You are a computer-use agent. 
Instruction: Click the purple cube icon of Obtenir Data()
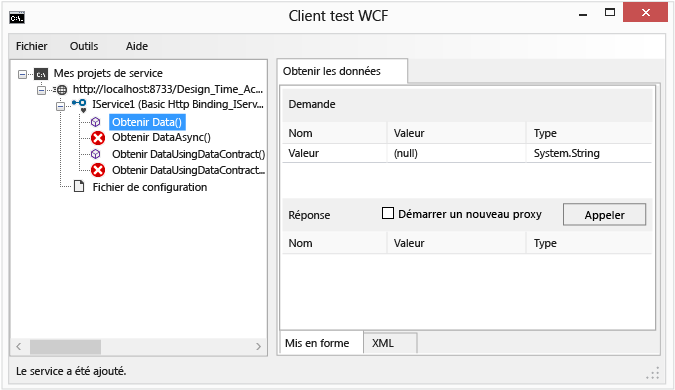pyautogui.click(x=96, y=122)
